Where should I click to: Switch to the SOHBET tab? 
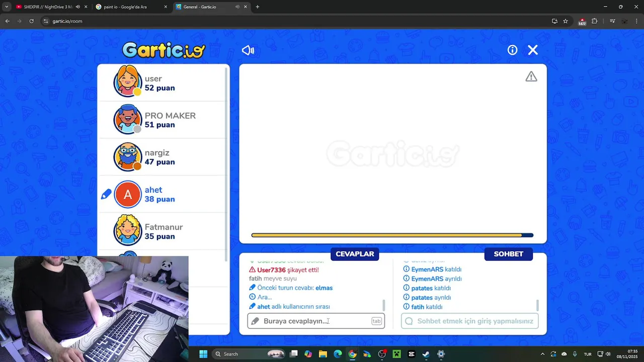[x=508, y=254]
